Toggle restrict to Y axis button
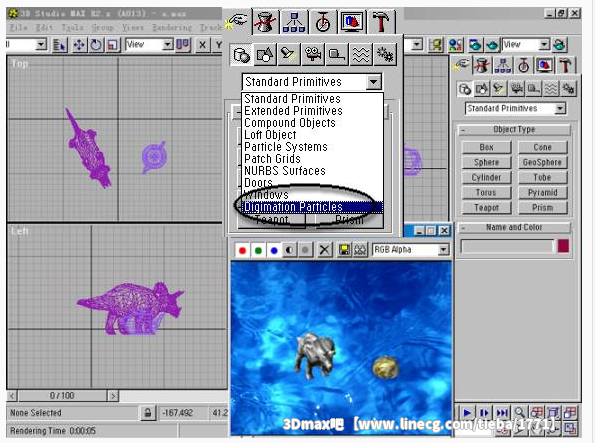The width and height of the screenshot is (595, 443). pyautogui.click(x=218, y=45)
